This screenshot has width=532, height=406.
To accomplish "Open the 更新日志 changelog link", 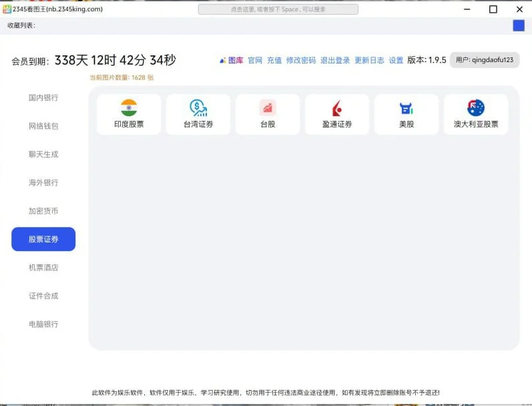I will tap(370, 60).
